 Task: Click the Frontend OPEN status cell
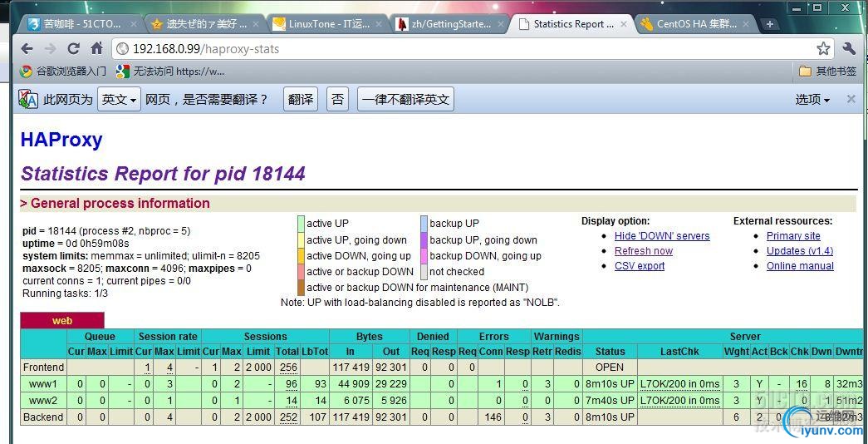[x=610, y=367]
